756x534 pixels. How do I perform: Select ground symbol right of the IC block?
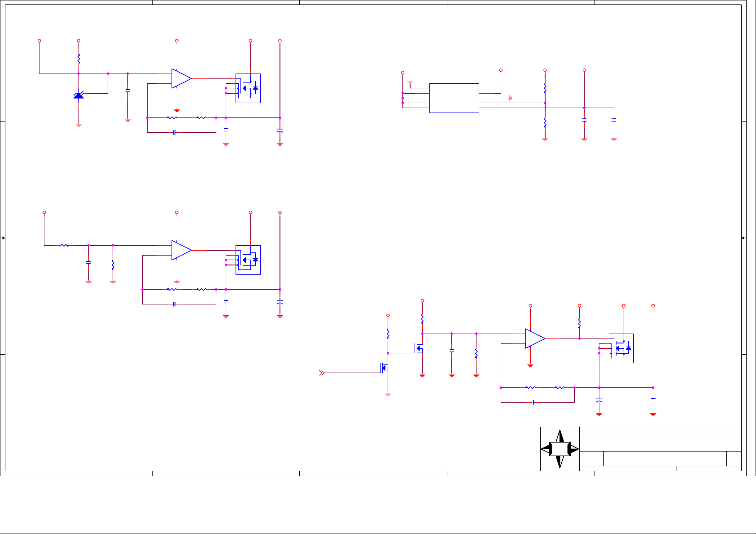pyautogui.click(x=511, y=98)
